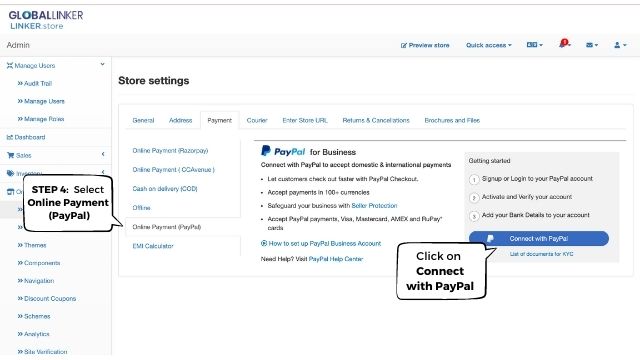Collapse the Manage Users sidebar section

102,64
